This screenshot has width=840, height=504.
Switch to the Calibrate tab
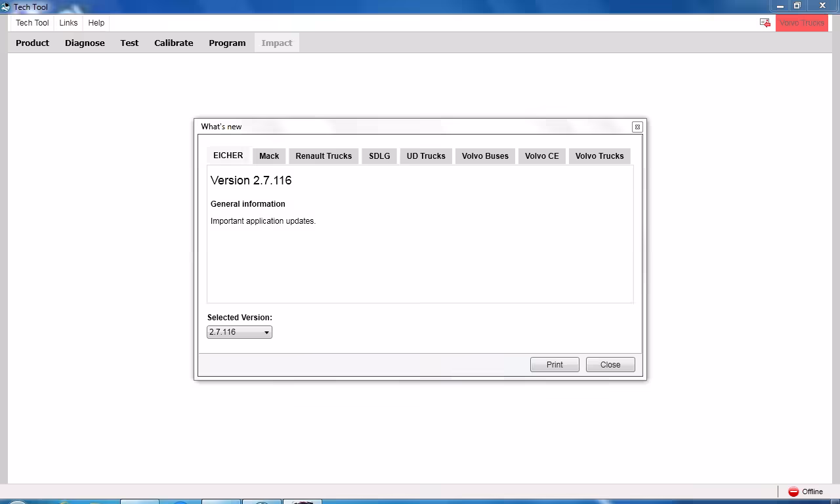pos(174,43)
